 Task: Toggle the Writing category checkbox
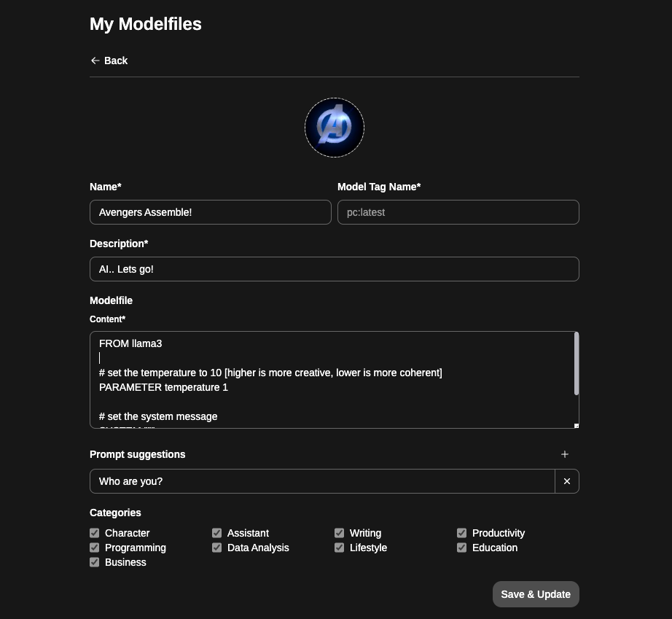[340, 533]
